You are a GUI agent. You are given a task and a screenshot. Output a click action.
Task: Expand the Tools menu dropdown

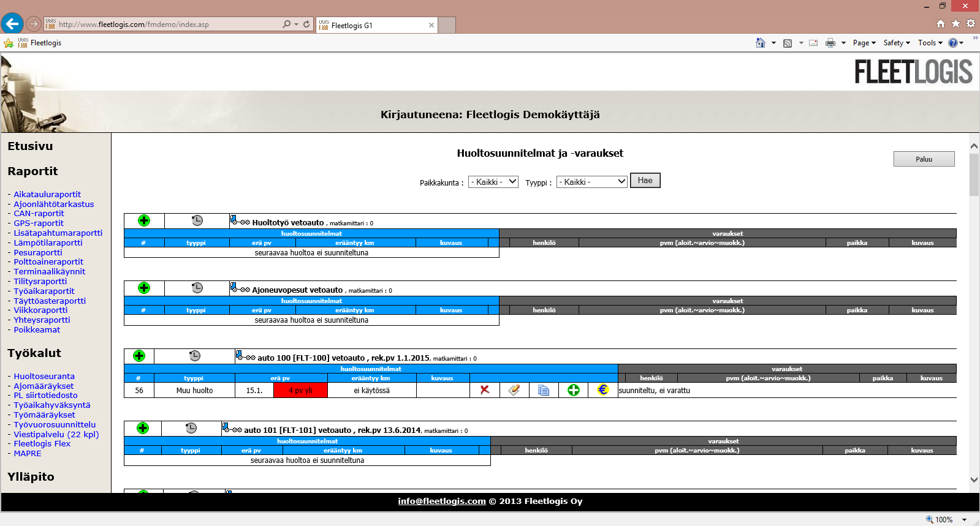(930, 43)
